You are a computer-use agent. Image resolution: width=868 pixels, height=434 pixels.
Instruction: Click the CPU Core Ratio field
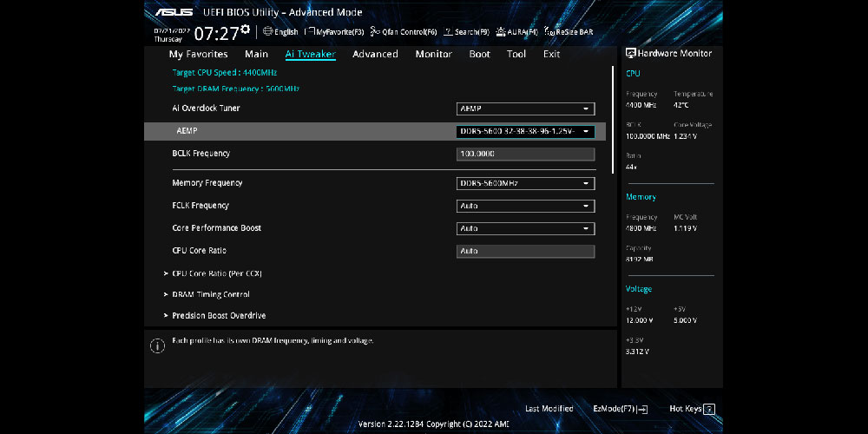tap(525, 252)
